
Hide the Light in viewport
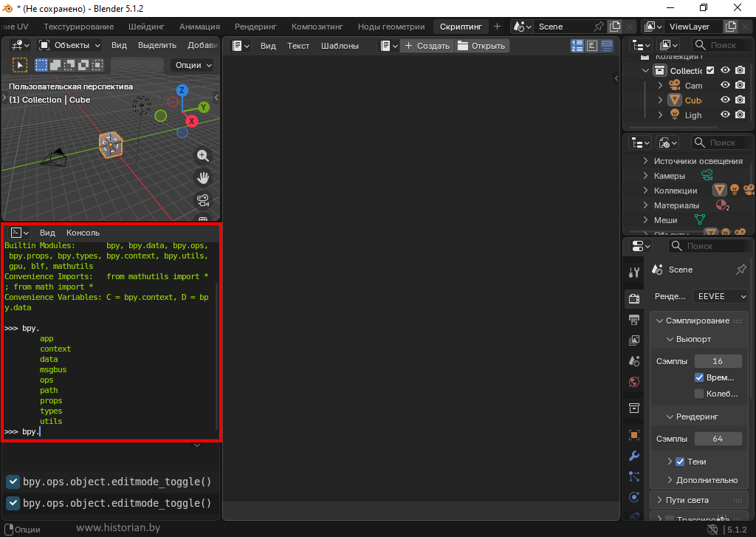click(x=725, y=114)
